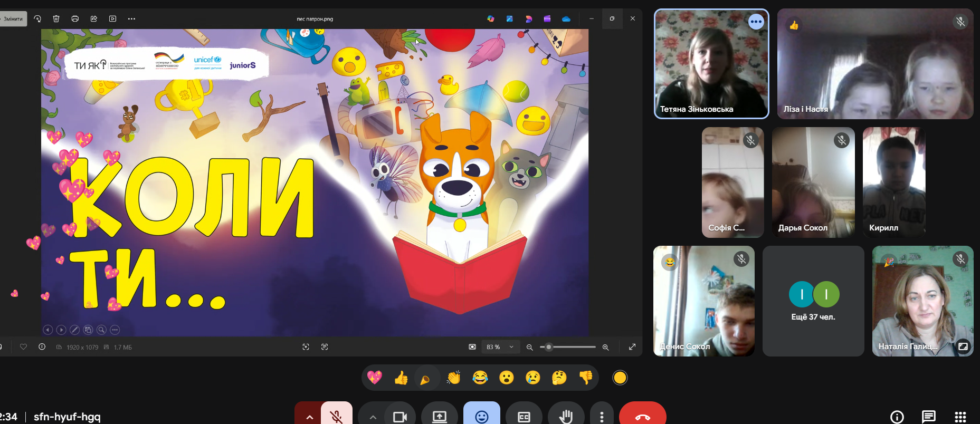Click the Змінити edit button

tap(13, 19)
